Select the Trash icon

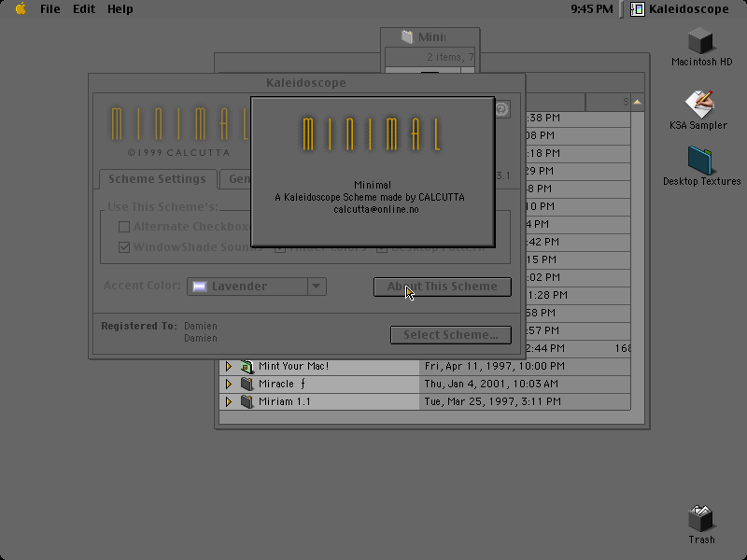(x=701, y=518)
